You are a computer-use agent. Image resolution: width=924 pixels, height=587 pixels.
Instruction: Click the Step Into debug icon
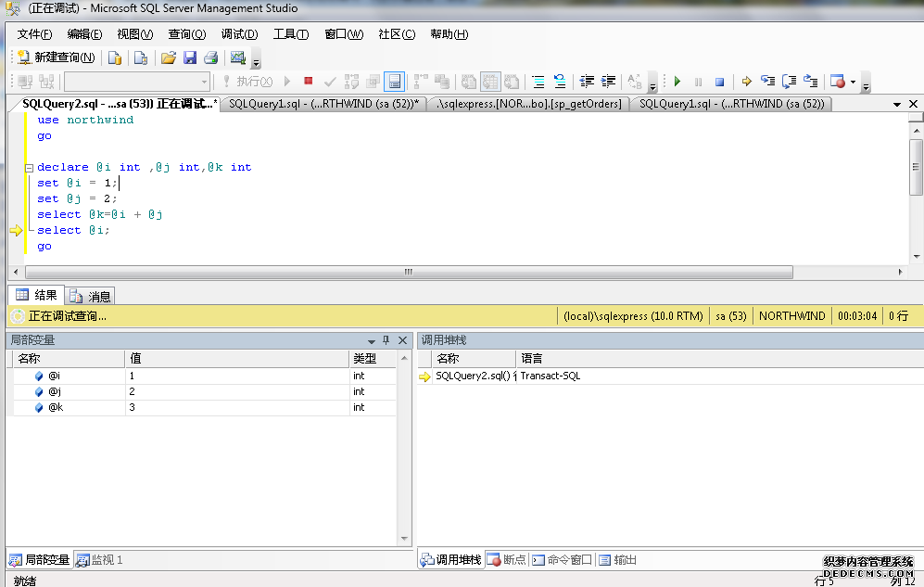point(767,82)
